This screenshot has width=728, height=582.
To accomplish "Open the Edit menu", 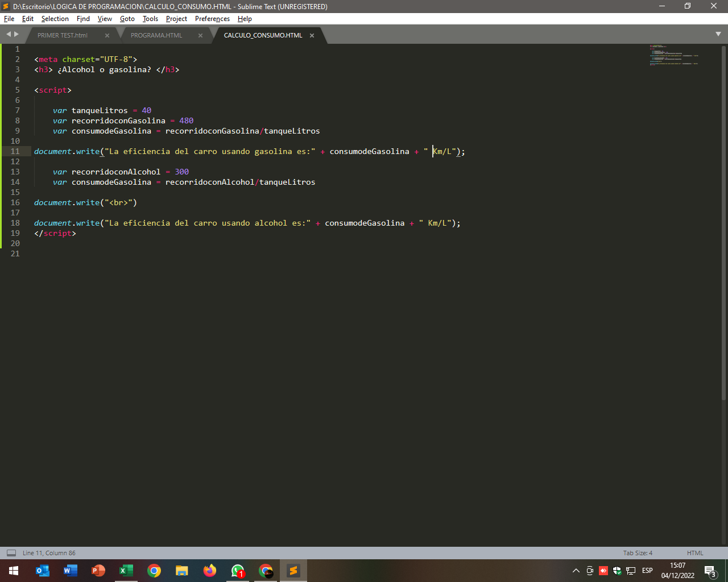I will (x=28, y=19).
